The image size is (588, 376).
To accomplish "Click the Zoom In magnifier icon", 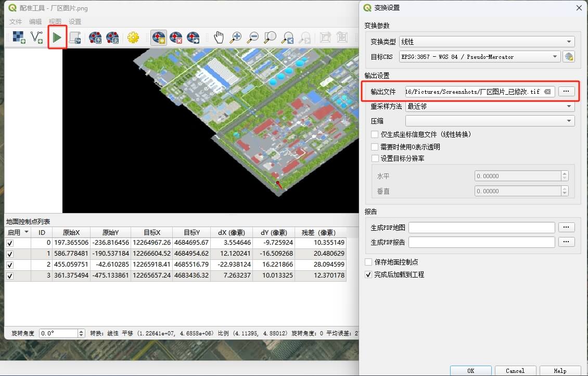I will pyautogui.click(x=236, y=37).
